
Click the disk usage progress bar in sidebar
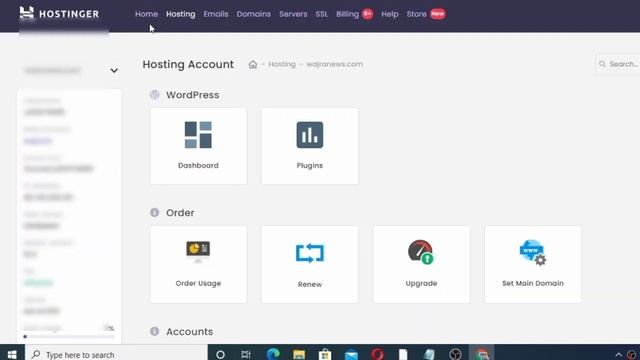point(69,337)
